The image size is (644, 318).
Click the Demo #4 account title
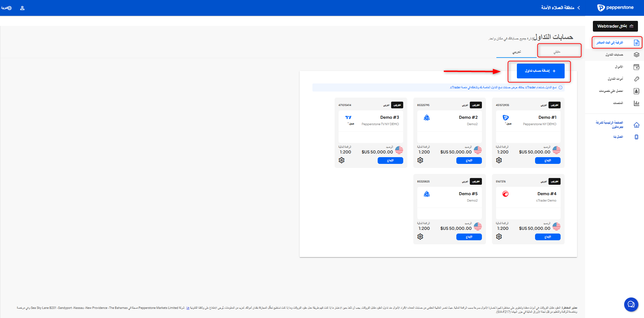coord(547,194)
